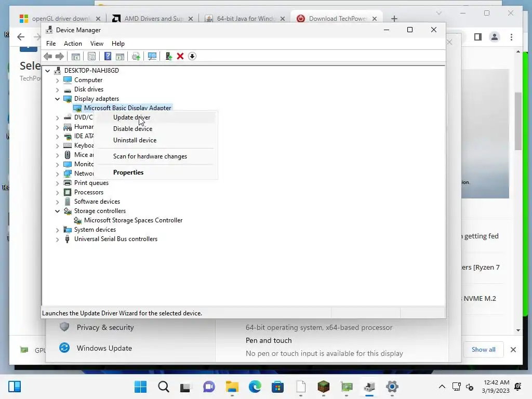Open Windows Update in Settings window
Viewport: 532px width, 399px height.
click(104, 348)
